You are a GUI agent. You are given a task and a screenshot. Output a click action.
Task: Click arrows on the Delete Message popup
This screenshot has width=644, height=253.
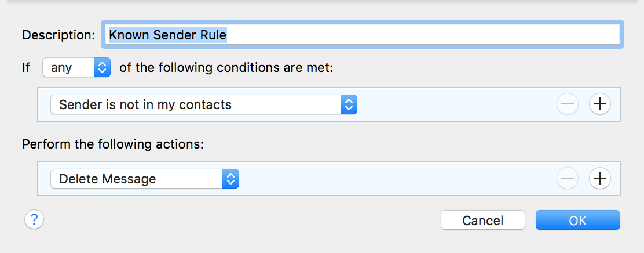click(230, 179)
